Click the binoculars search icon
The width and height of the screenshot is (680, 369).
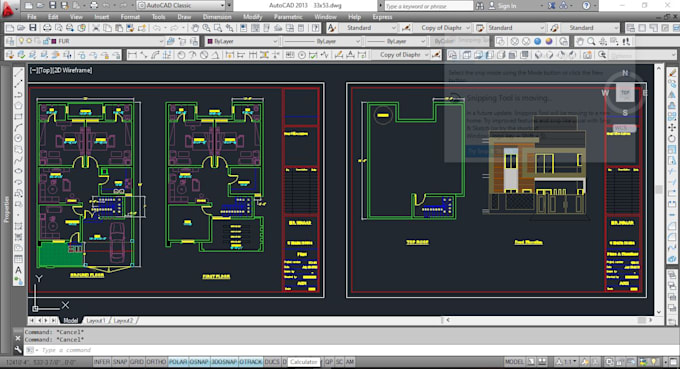480,6
